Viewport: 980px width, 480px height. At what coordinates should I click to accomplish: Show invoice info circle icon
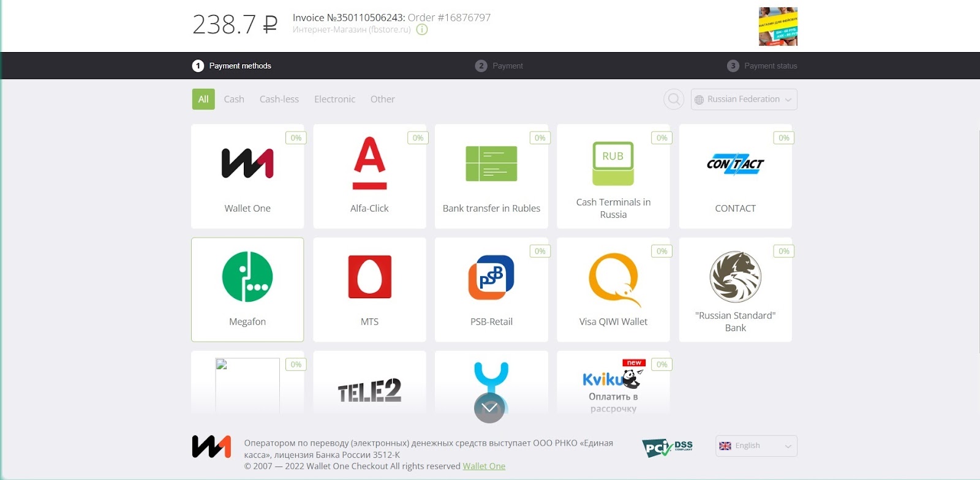click(x=422, y=29)
